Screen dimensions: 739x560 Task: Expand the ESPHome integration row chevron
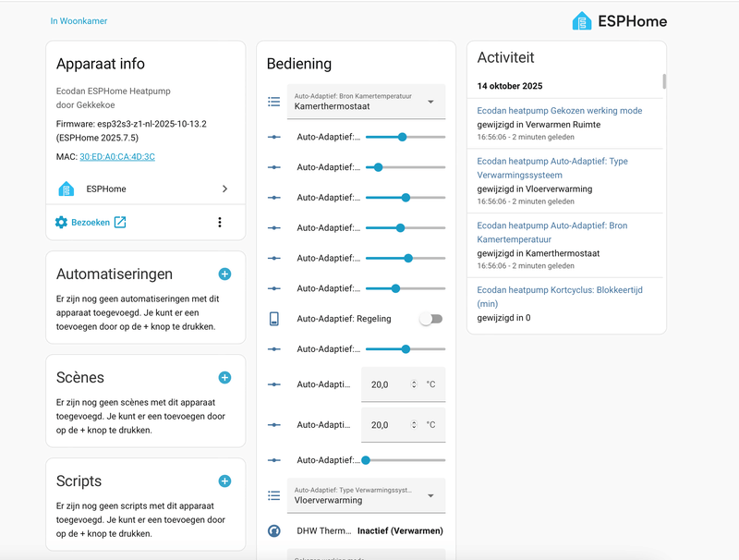(x=224, y=189)
